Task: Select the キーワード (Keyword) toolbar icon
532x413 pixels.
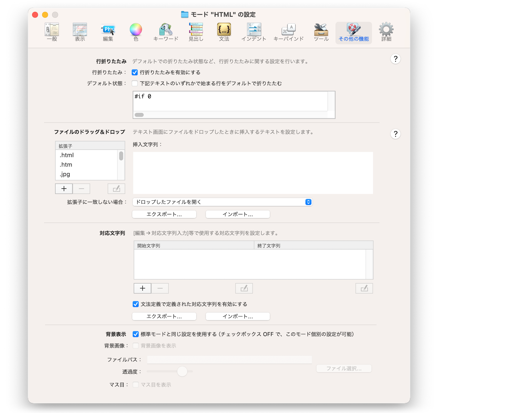Action: [166, 32]
